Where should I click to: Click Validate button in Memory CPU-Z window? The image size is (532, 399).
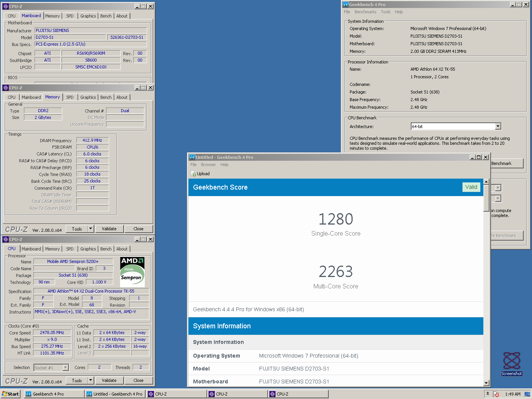pyautogui.click(x=109, y=229)
